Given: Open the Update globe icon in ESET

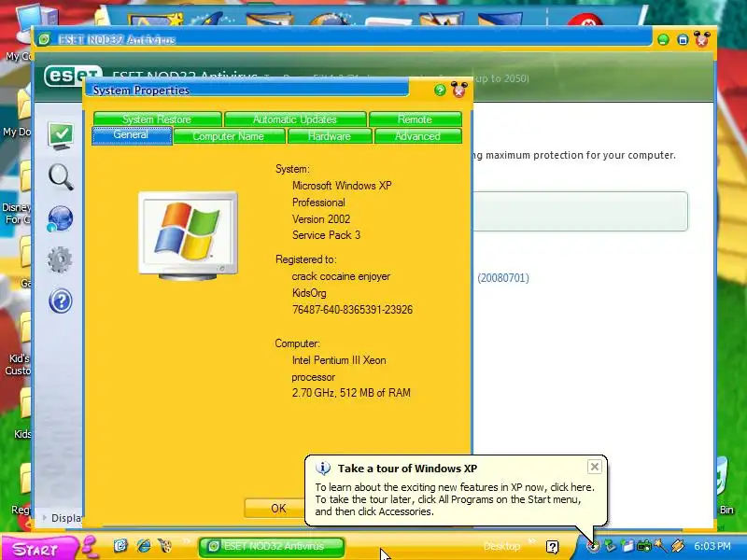Looking at the screenshot, I should (60, 218).
